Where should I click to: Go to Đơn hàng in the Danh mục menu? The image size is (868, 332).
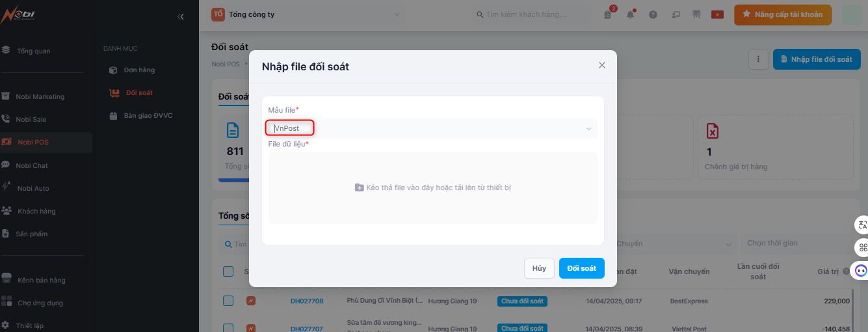139,70
